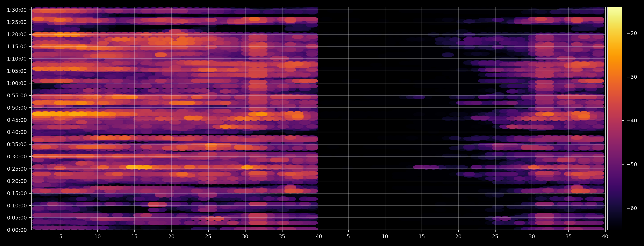The image size is (644, 246).
Task: Select the 0:30:00 y-axis tick label
Action: coord(17,157)
